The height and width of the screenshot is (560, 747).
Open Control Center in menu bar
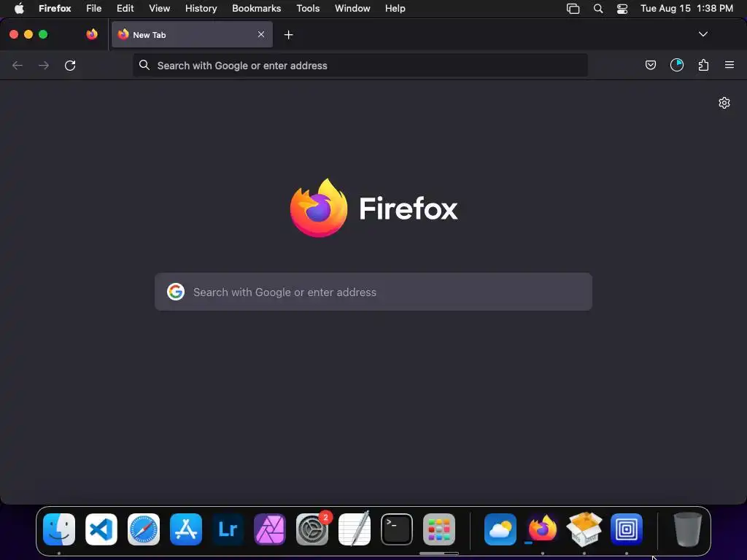(622, 9)
